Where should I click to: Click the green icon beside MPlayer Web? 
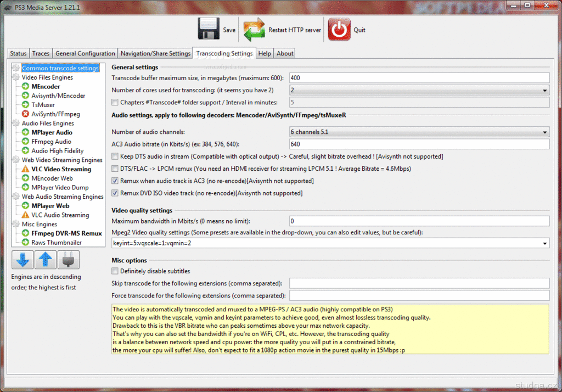tap(25, 205)
